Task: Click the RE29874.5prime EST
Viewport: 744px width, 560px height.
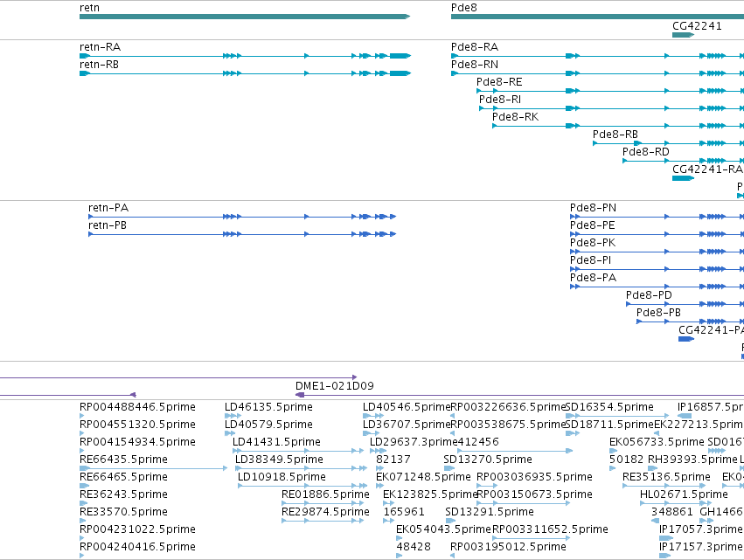Action: [323, 521]
